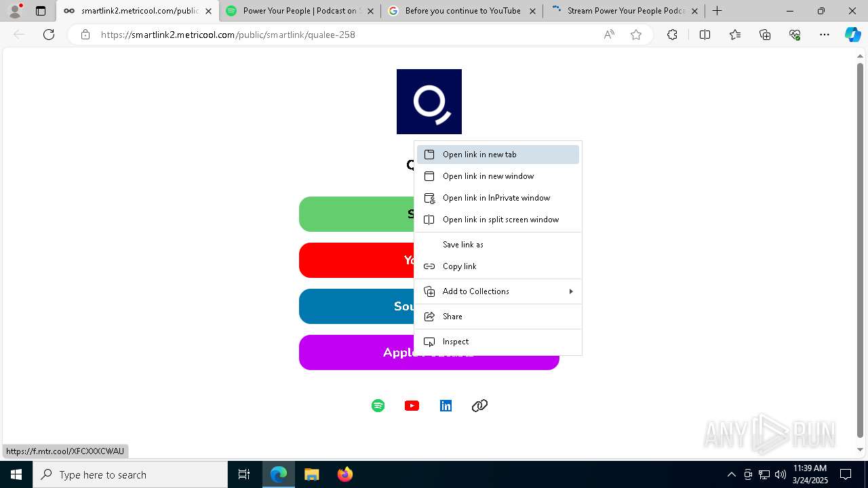868x488 pixels.
Task: Launch Firefox from the taskbar
Action: click(344, 474)
